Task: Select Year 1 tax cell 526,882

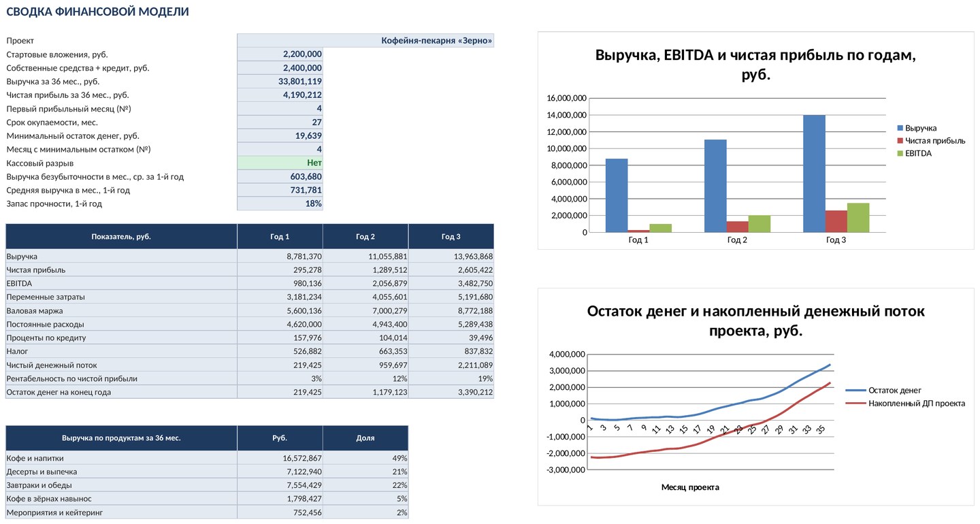Action: click(280, 352)
